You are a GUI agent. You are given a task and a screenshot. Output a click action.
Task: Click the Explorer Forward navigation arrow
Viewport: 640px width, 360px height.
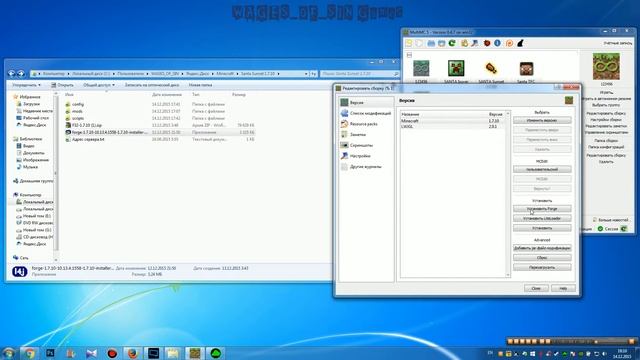point(20,73)
